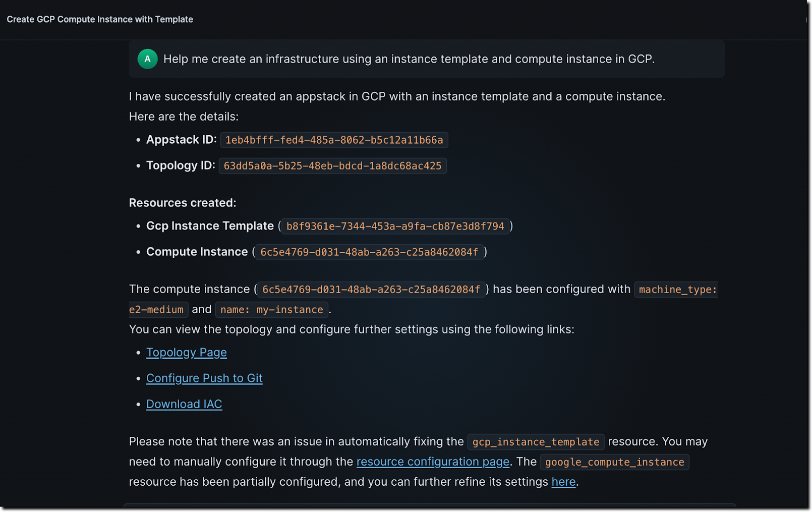
Task: Click the user prompt message text
Action: pyautogui.click(x=409, y=59)
